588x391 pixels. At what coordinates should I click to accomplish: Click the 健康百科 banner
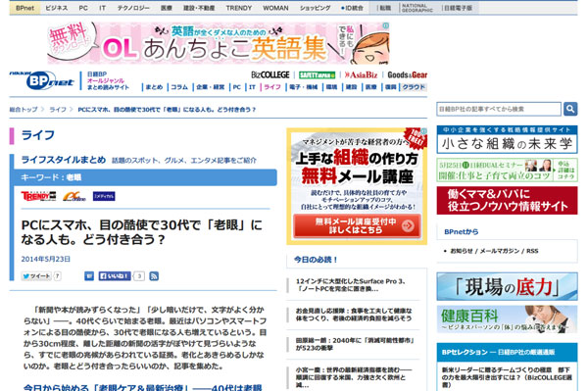pyautogui.click(x=507, y=319)
